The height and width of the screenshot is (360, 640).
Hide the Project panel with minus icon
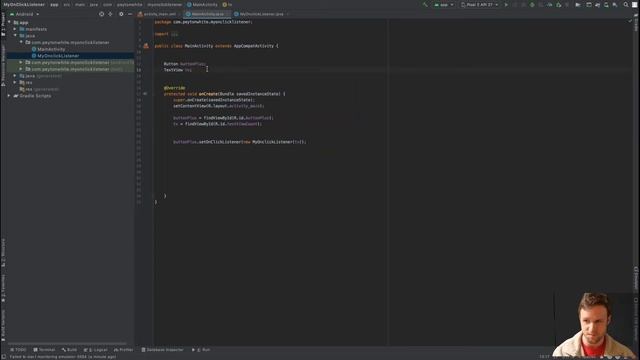pyautogui.click(x=130, y=14)
